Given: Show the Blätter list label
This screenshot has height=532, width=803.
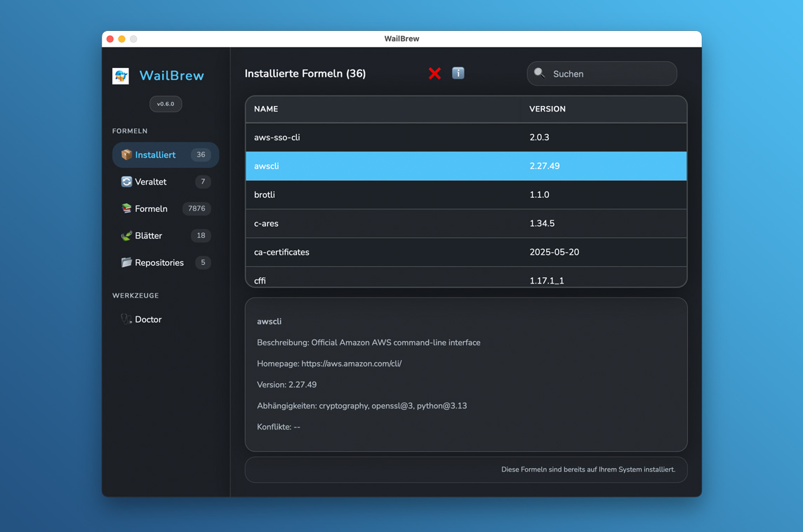Looking at the screenshot, I should 149,236.
